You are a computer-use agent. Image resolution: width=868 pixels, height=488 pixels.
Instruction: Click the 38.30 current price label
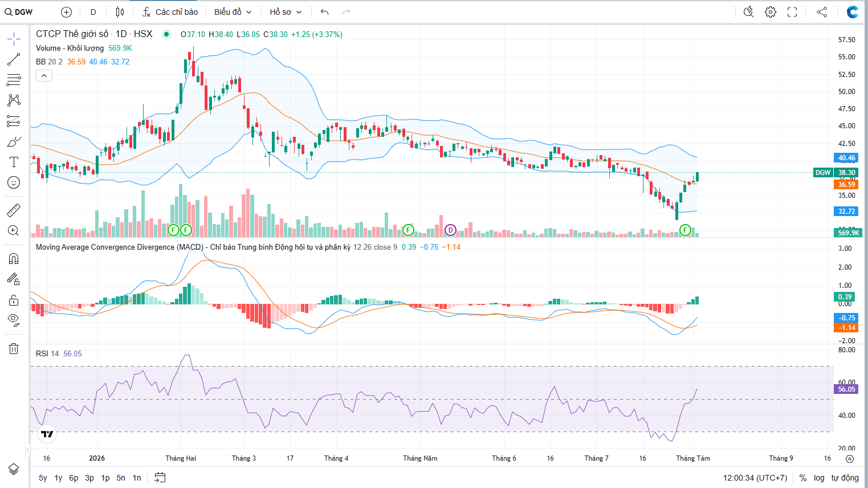tap(847, 173)
